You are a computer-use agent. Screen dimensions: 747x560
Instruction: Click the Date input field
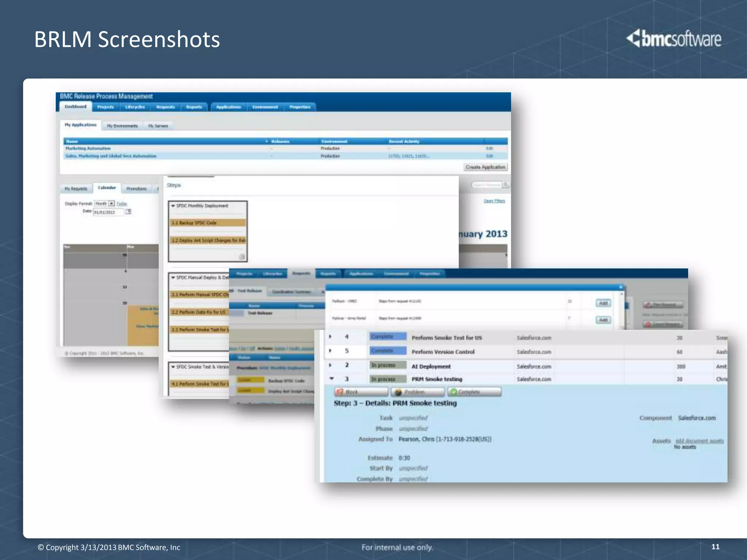click(109, 212)
